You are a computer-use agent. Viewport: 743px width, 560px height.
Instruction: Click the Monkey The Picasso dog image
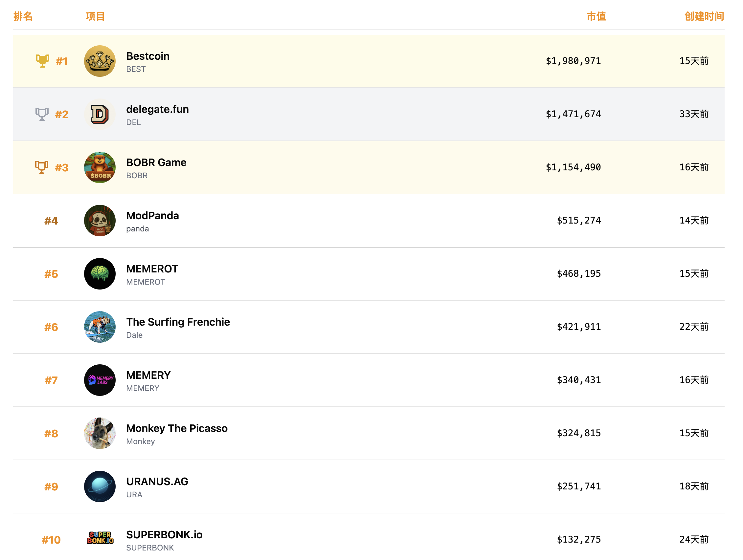pyautogui.click(x=100, y=433)
